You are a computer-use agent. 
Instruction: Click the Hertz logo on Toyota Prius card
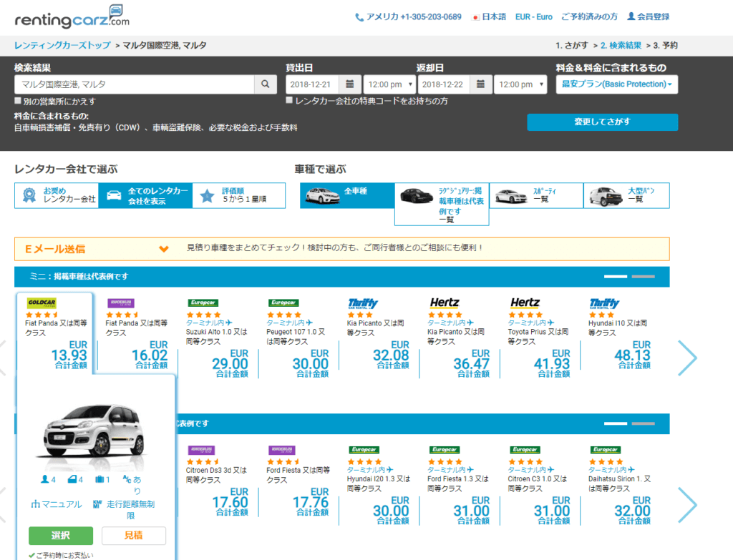pyautogui.click(x=525, y=303)
